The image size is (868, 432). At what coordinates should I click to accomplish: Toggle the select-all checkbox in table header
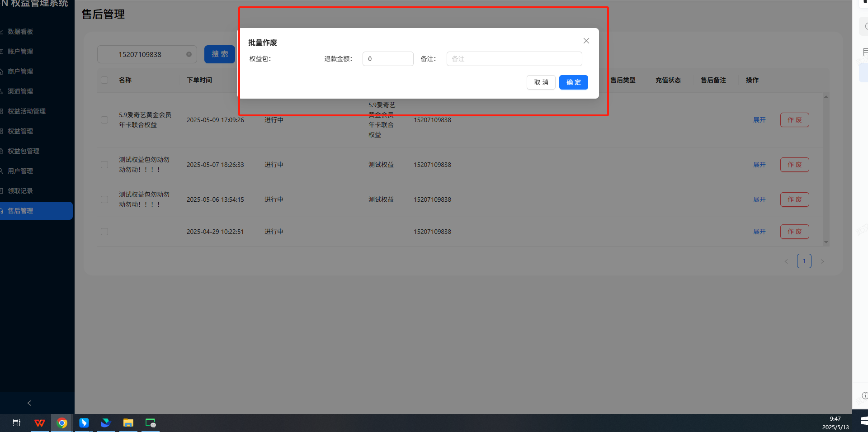104,80
